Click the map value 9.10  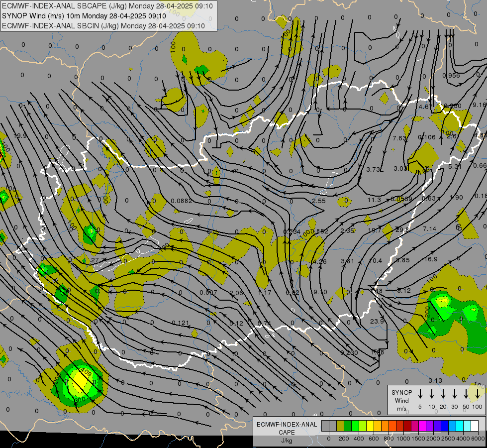[x=320, y=292]
